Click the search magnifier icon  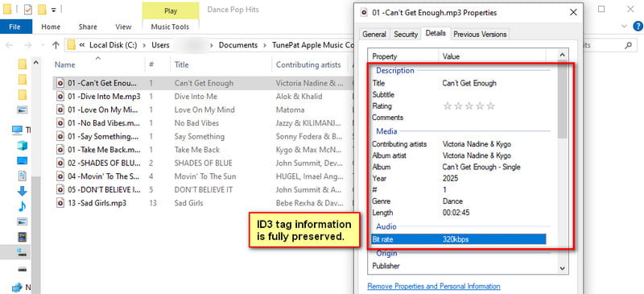[x=628, y=45]
